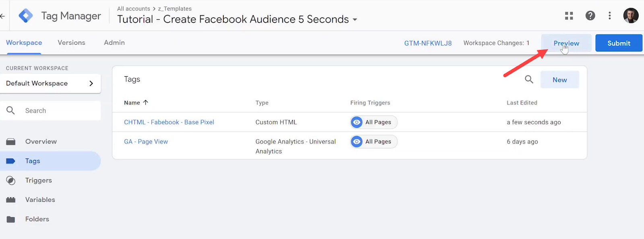Open Overview in the sidebar

50,141
